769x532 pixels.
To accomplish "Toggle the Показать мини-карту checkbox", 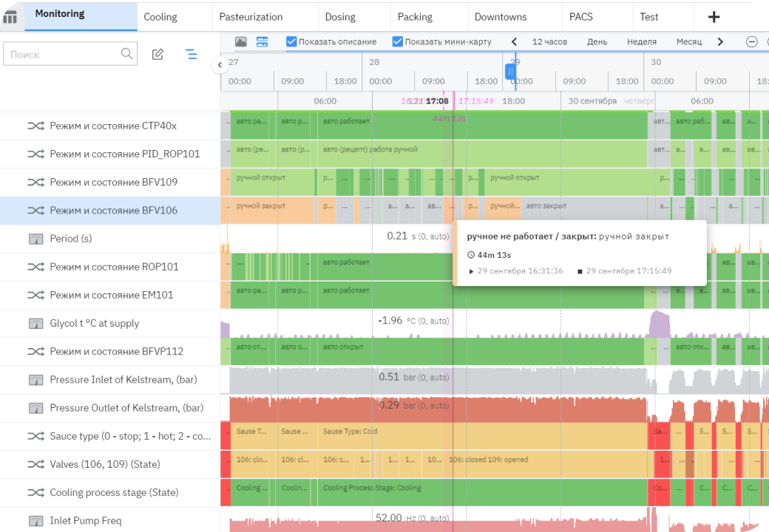I will [x=398, y=42].
